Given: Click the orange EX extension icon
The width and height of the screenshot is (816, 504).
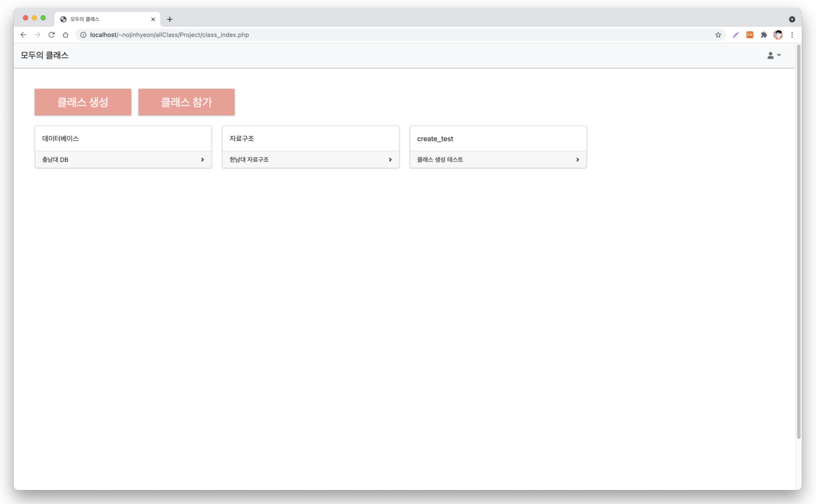Looking at the screenshot, I should 750,35.
